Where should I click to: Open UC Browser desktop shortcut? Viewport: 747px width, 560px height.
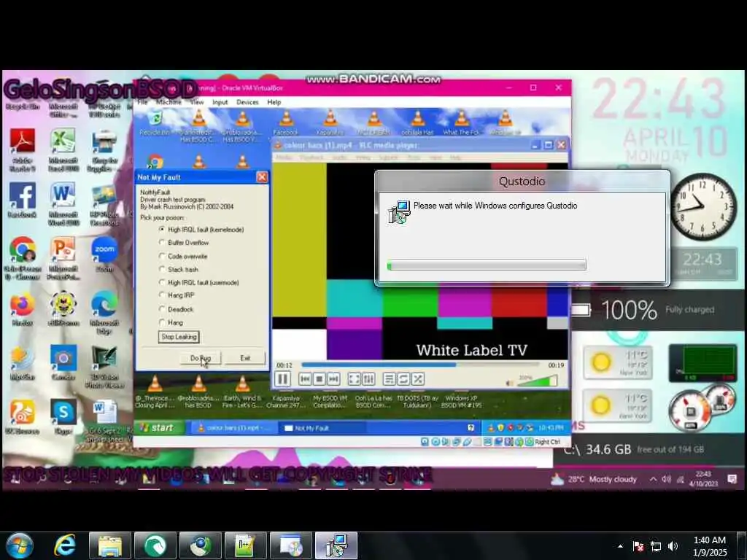pos(23,416)
